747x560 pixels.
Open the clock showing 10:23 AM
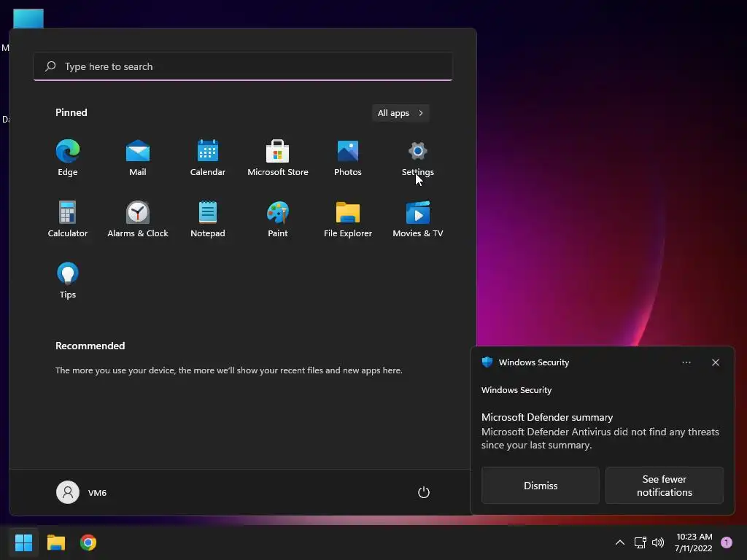tap(694, 542)
